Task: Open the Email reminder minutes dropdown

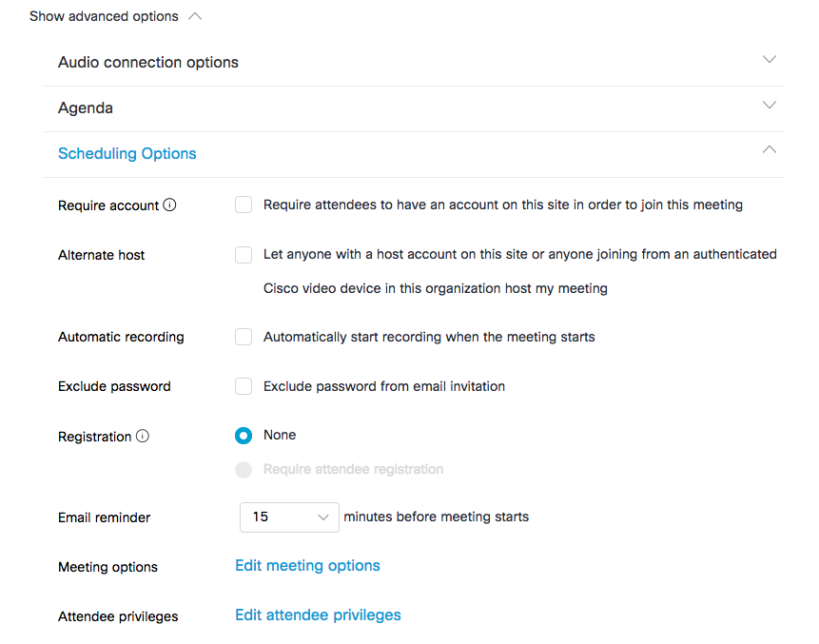Action: tap(289, 517)
